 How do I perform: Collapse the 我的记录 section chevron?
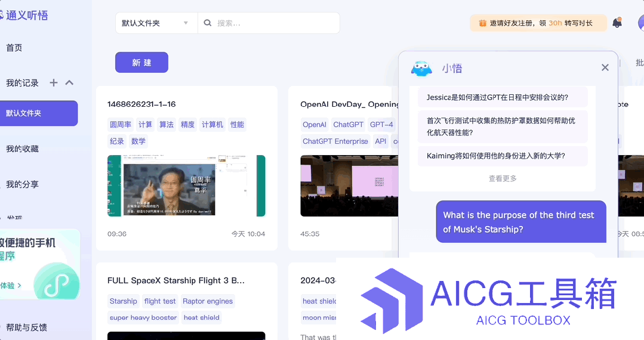(69, 82)
